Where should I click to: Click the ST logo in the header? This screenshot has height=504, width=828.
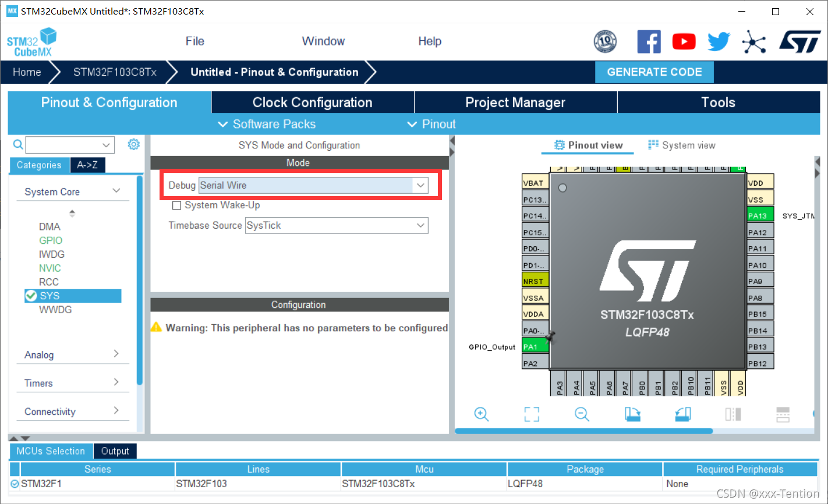pyautogui.click(x=800, y=41)
